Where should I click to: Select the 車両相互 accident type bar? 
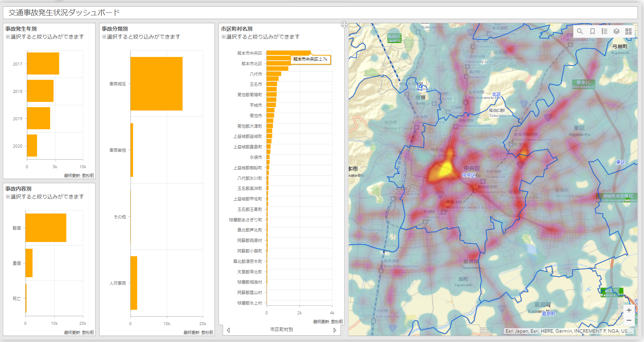tap(156, 84)
